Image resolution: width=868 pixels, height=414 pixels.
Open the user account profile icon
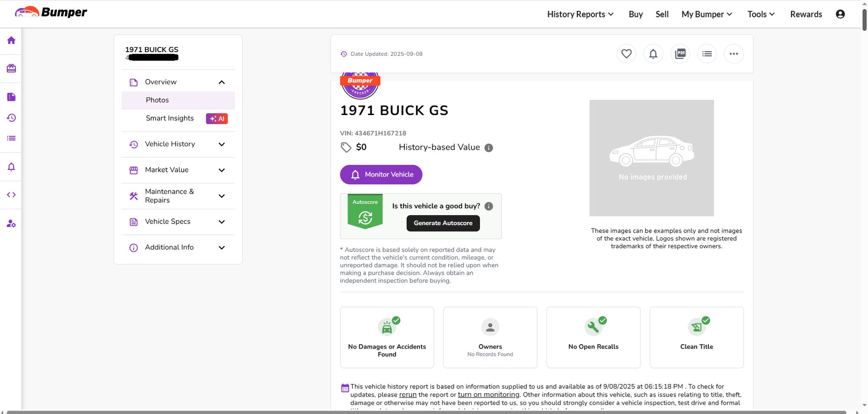(840, 14)
